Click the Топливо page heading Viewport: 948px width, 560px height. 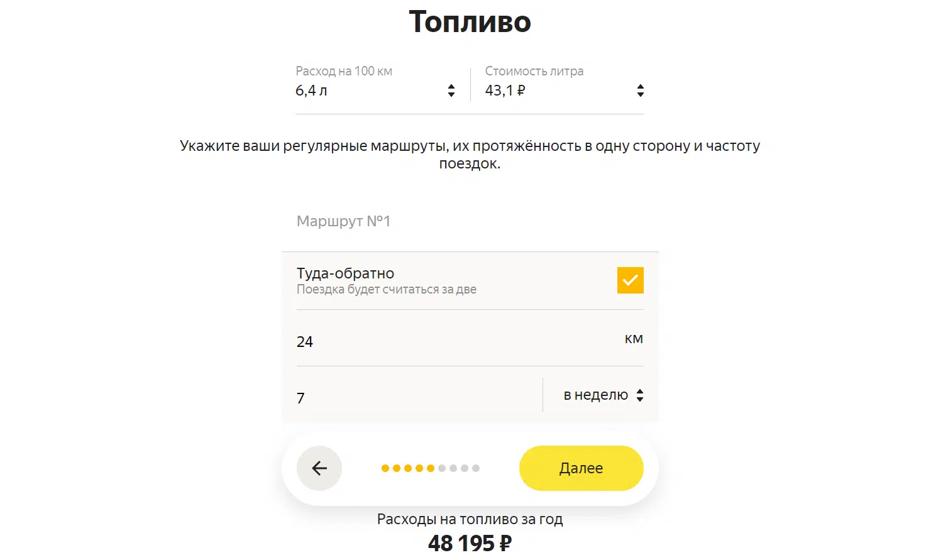(470, 22)
